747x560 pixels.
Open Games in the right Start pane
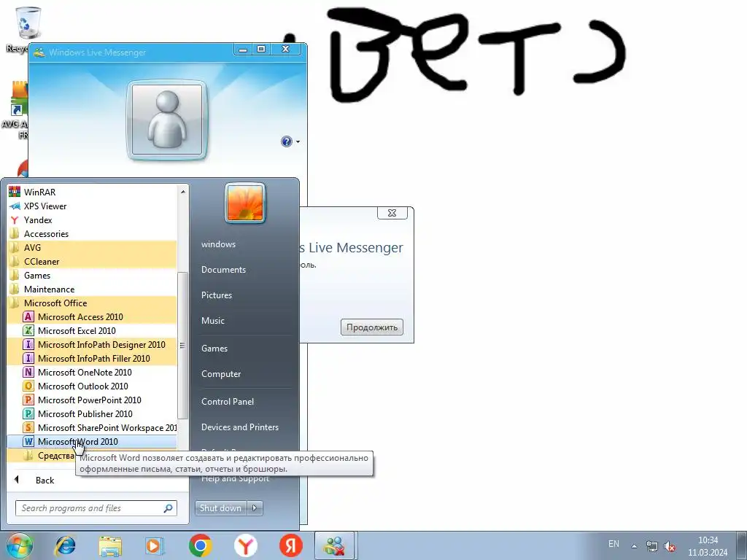click(214, 348)
